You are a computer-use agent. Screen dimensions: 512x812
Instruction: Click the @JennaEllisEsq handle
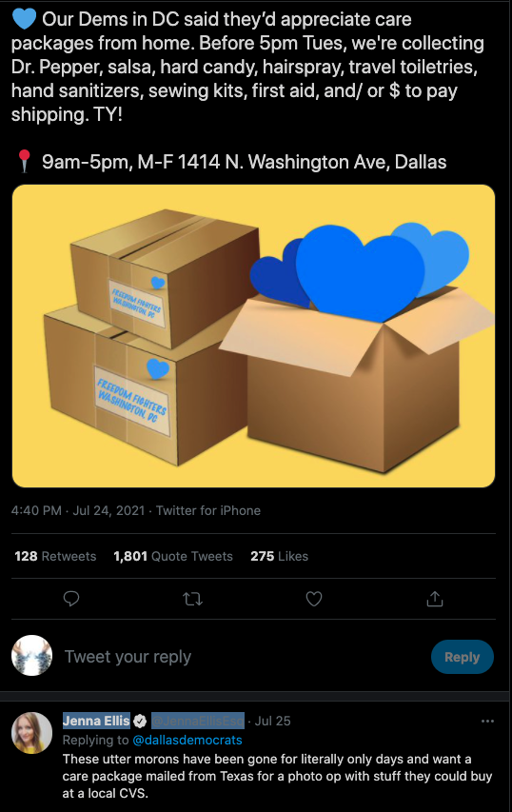coord(197,721)
